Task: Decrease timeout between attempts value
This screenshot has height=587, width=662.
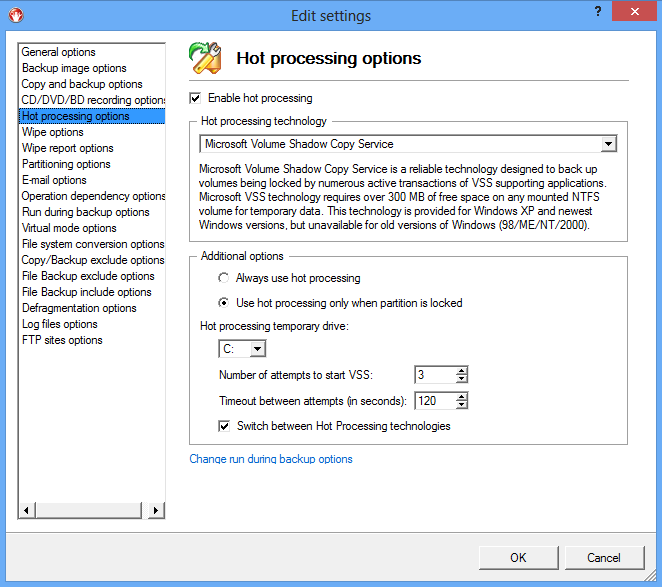Action: [x=461, y=406]
